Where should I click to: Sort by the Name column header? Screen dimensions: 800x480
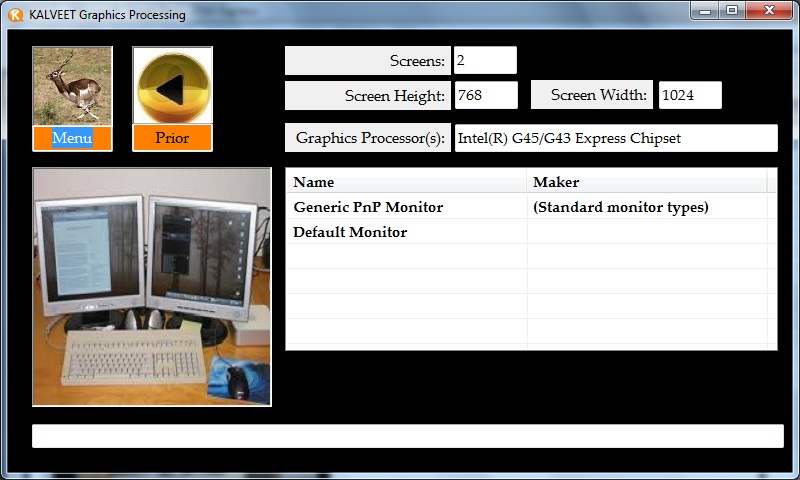pos(406,182)
